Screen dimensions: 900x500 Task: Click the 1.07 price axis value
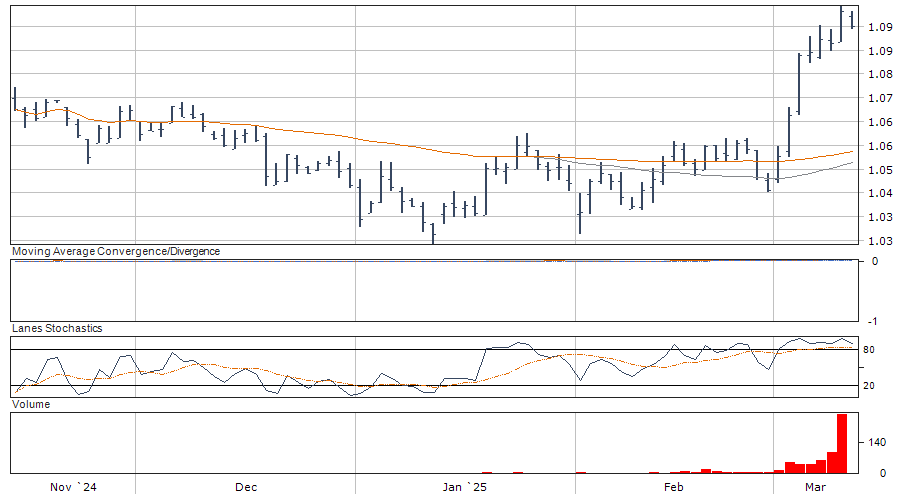tap(880, 98)
